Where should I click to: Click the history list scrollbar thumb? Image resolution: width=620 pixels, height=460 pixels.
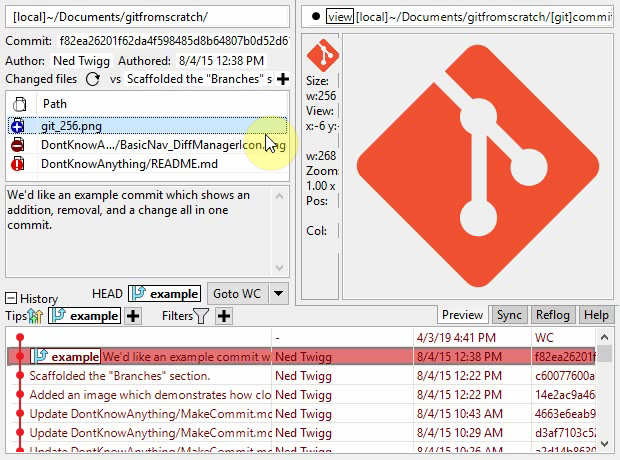(604, 354)
